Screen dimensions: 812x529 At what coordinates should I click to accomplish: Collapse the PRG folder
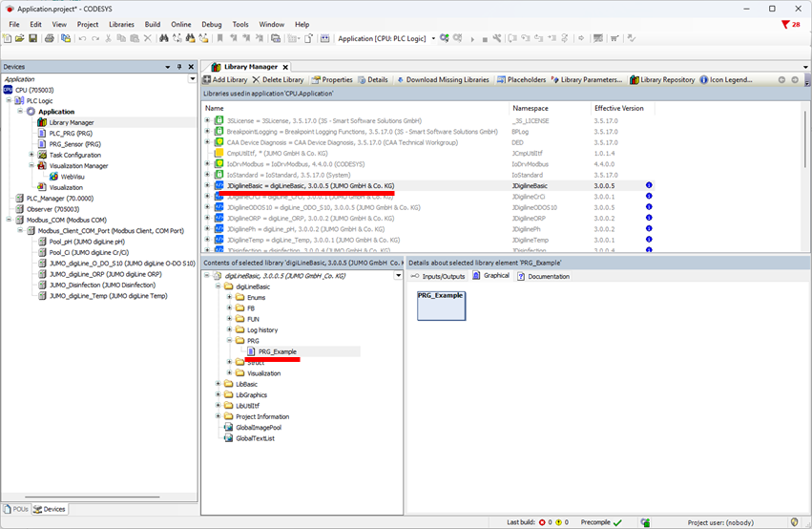pos(229,340)
